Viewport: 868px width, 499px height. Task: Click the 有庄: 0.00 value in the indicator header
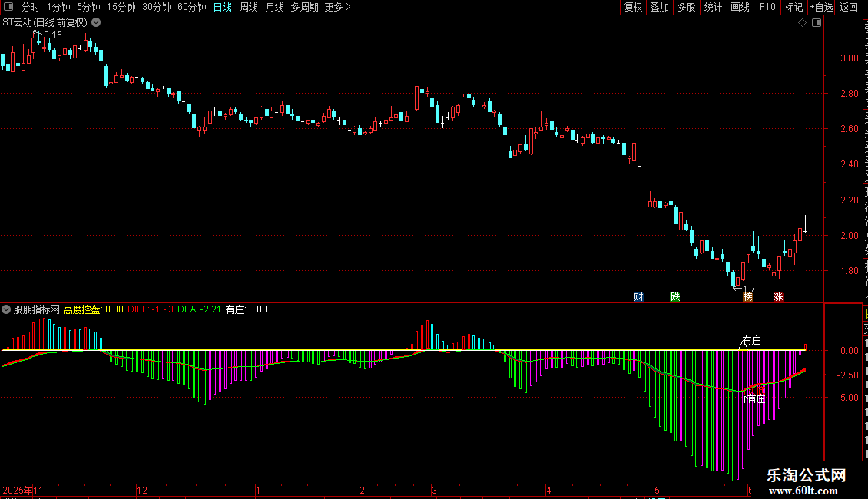coord(247,309)
